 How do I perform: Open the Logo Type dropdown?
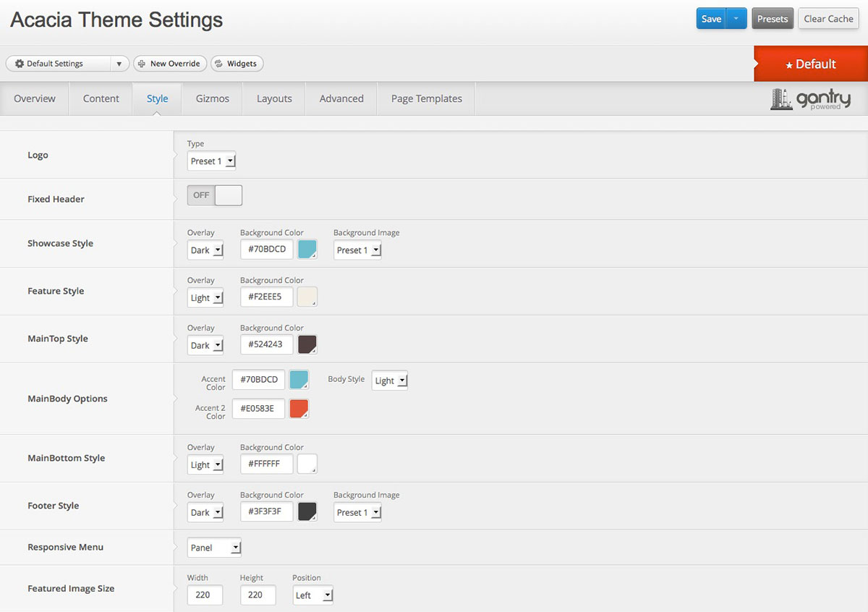(x=211, y=161)
